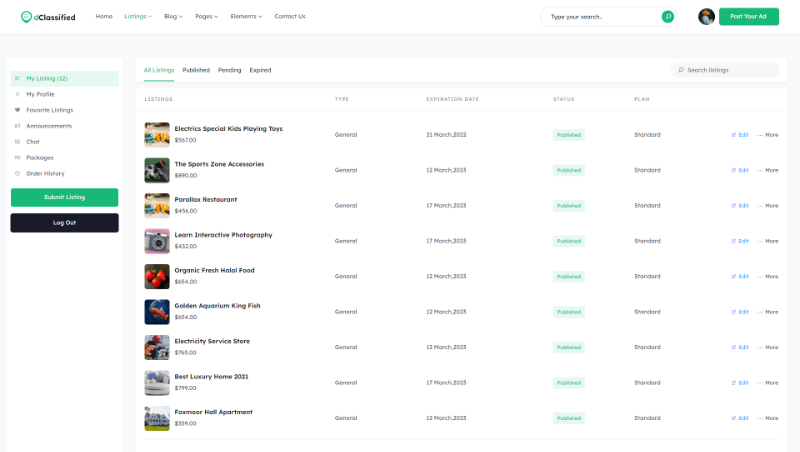Click the Submit Listing button
This screenshot has height=452, width=800.
[x=64, y=197]
